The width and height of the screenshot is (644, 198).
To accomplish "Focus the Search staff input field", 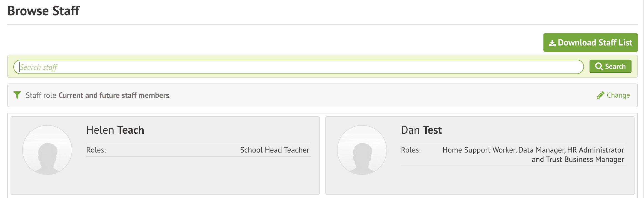I will coord(298,67).
